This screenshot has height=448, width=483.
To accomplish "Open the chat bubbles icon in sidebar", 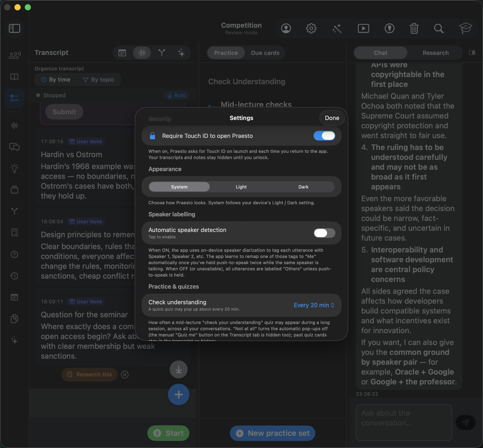I will click(x=14, y=147).
